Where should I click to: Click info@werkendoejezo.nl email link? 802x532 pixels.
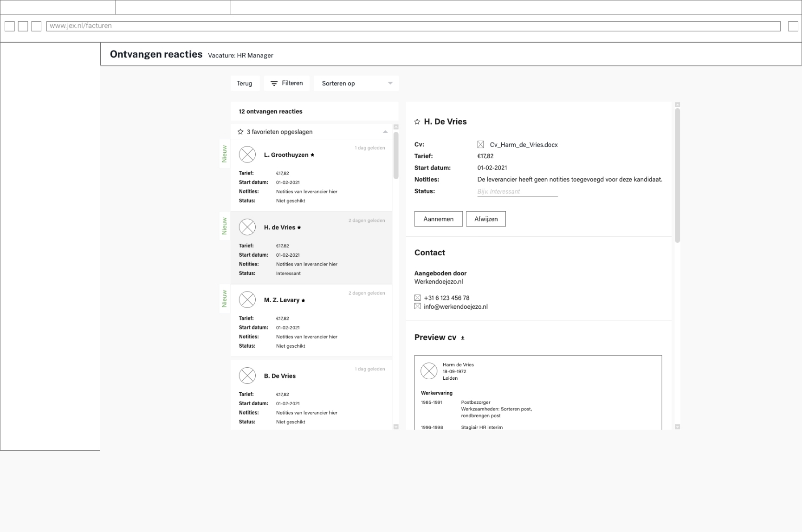pyautogui.click(x=455, y=306)
